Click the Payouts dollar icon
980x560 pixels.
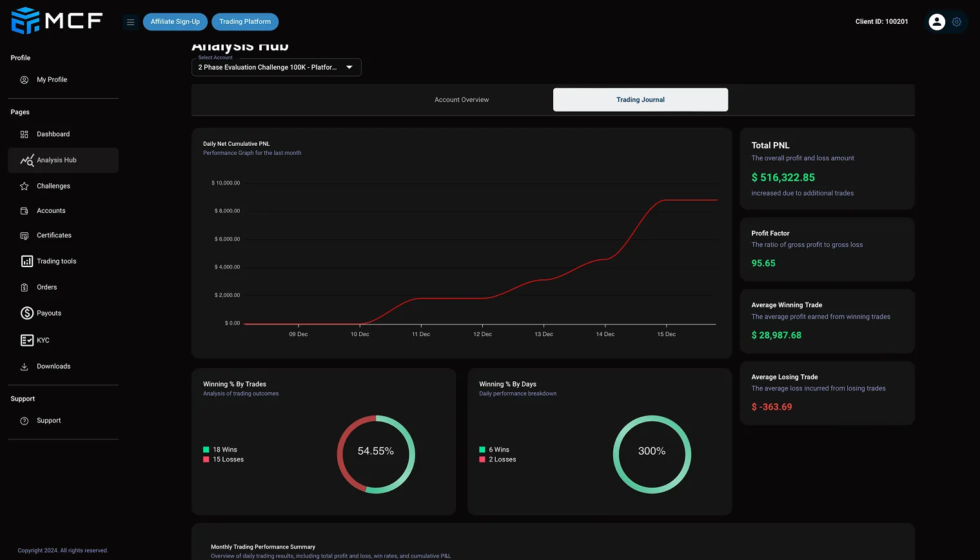pos(26,313)
